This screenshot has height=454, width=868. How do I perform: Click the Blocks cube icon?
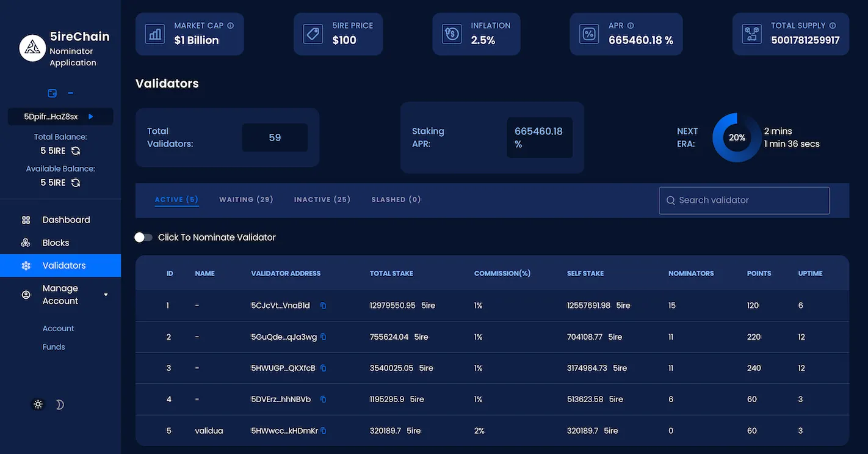26,243
